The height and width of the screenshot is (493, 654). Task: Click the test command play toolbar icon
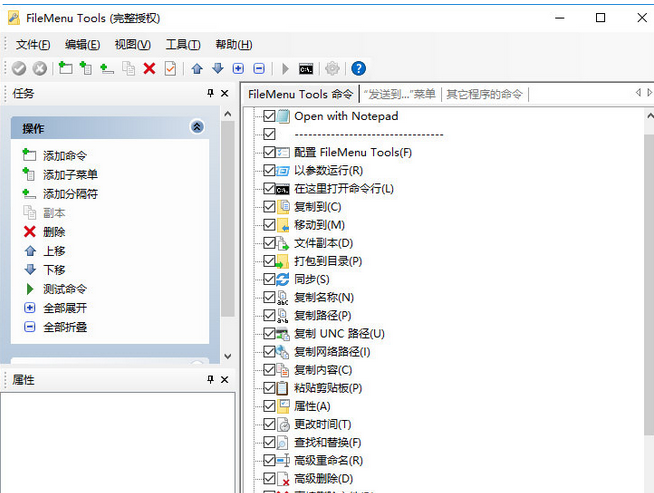pyautogui.click(x=285, y=68)
